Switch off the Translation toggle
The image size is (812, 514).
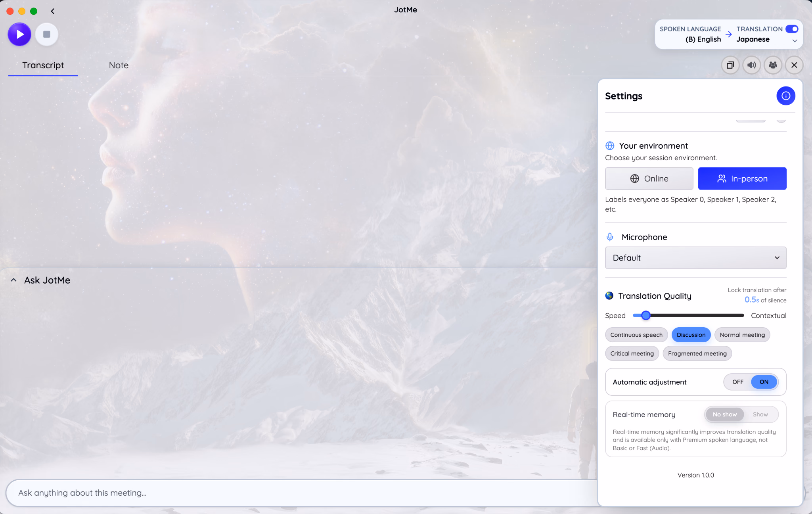pos(792,29)
